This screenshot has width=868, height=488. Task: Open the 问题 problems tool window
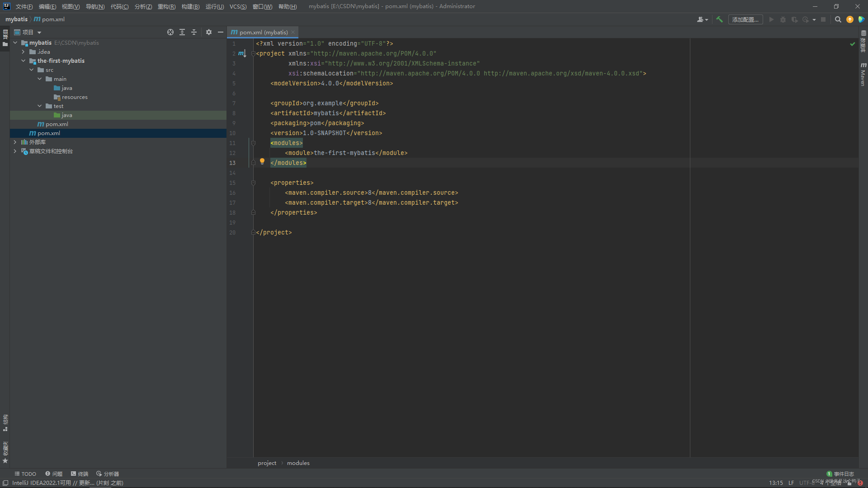(54, 474)
